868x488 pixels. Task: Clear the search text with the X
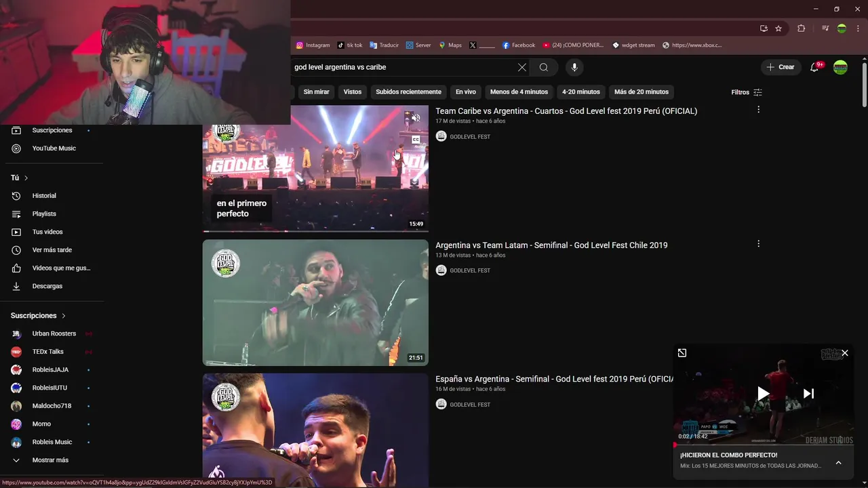pyautogui.click(x=521, y=67)
